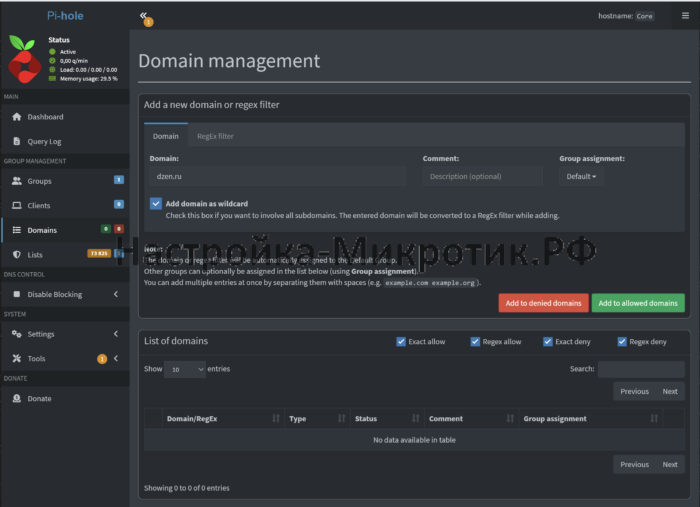700x507 pixels.
Task: Collapse sidebar with double-chevron icon
Action: pyautogui.click(x=143, y=16)
